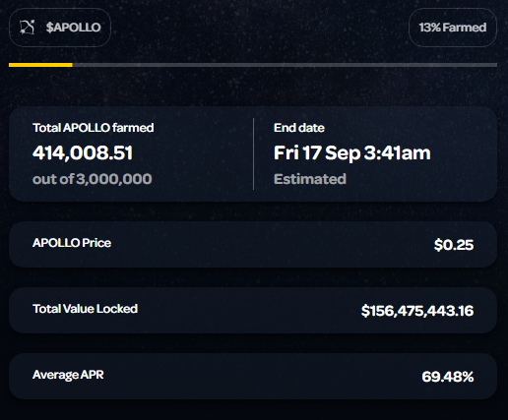
Task: Open the APOLLO Price row
Action: tap(253, 244)
